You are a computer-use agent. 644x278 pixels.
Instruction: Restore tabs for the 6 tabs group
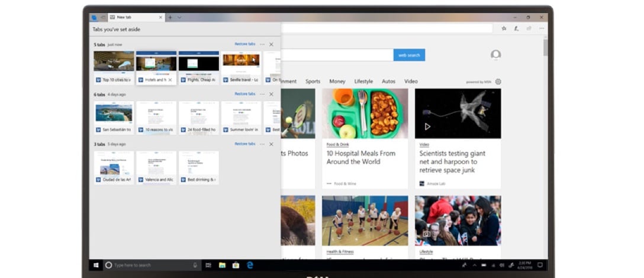coord(245,94)
